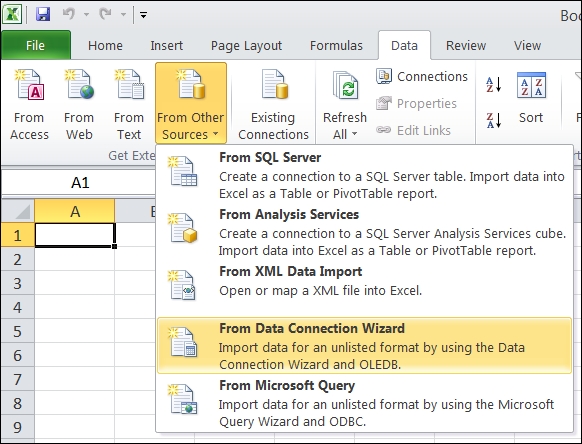582x444 pixels.
Task: Collapse the From Other Sources dropdown arrow
Action: (216, 134)
